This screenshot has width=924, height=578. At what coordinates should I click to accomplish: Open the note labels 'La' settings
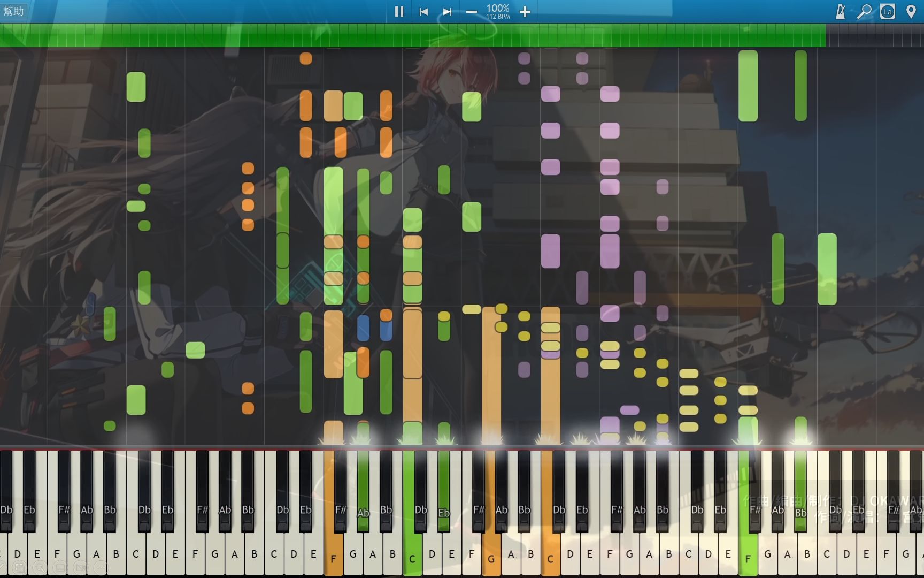888,11
